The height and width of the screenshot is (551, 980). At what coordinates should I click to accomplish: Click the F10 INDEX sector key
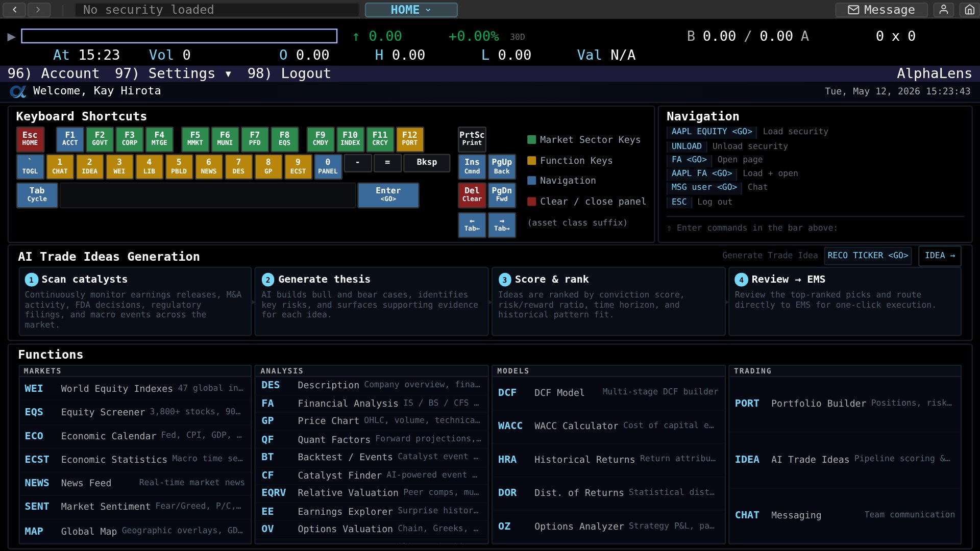(x=350, y=139)
